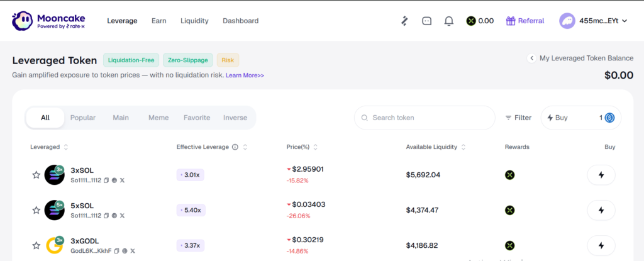Click the Buy amount quick field

point(580,118)
